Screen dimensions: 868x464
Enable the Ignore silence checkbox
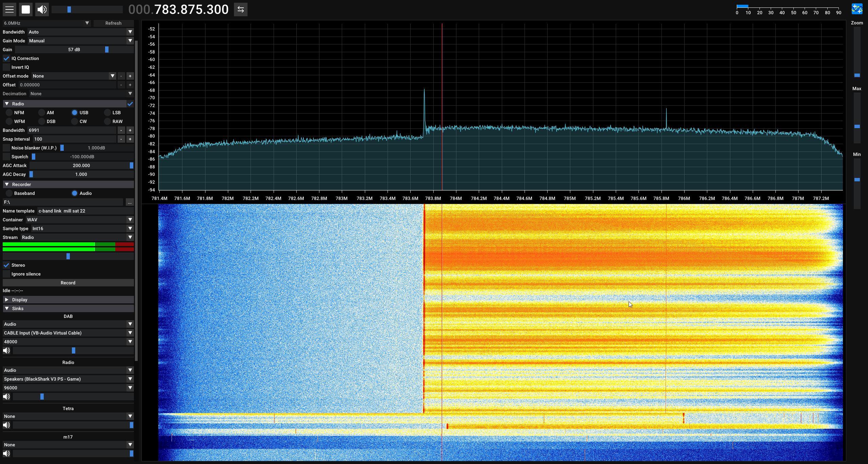coord(6,274)
